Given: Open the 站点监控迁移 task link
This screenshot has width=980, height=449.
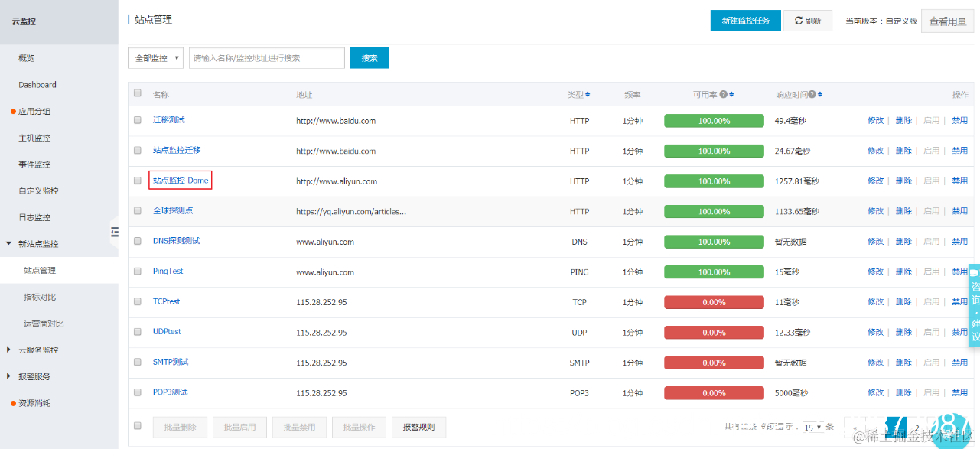Looking at the screenshot, I should [177, 151].
